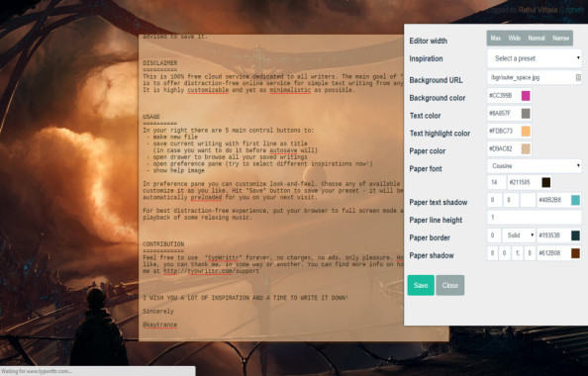Click the word 'Sincerely' in the editor

click(x=157, y=311)
